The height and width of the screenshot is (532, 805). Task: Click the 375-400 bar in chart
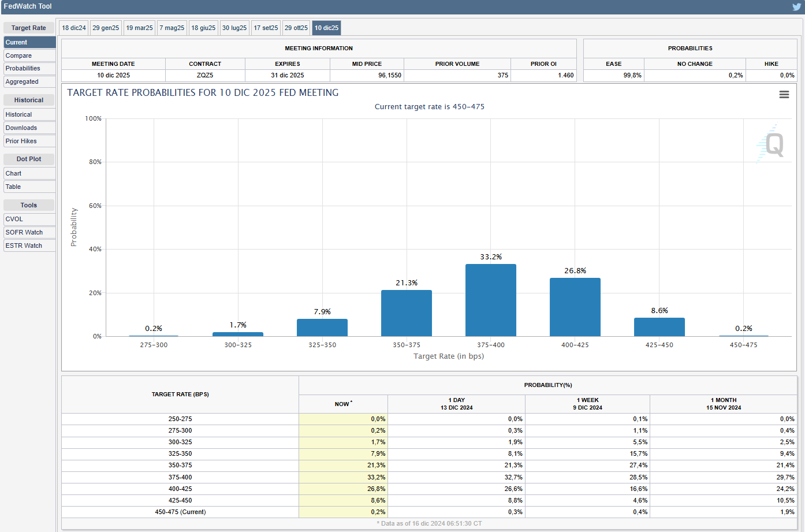pyautogui.click(x=490, y=300)
